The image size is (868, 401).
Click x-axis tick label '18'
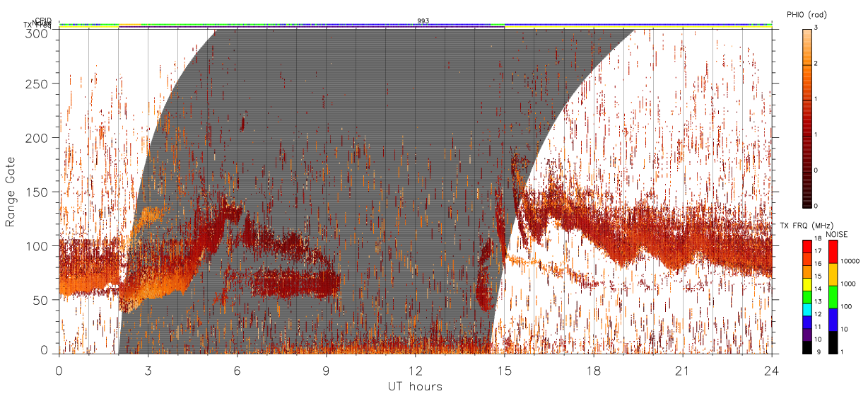point(594,370)
